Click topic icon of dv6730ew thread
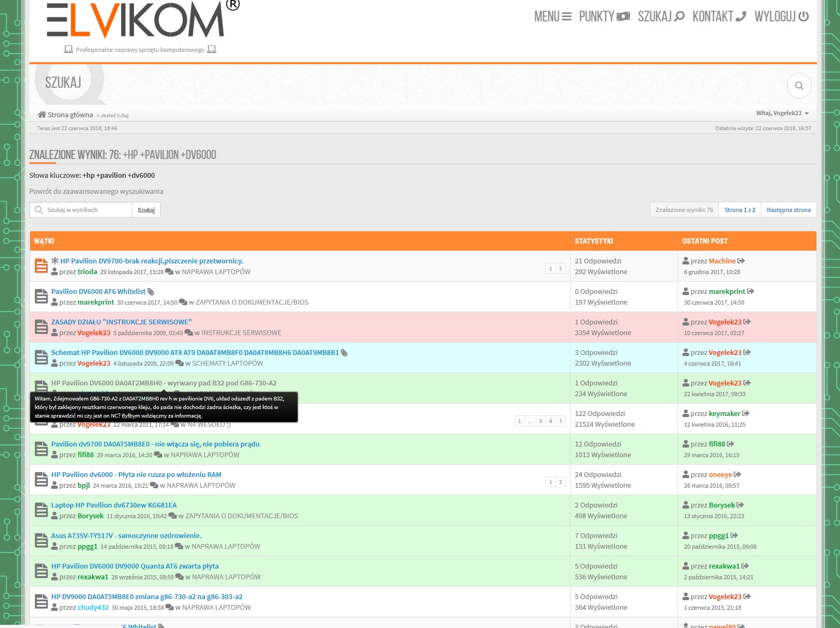Viewport: 840px width, 628px height. click(x=41, y=510)
